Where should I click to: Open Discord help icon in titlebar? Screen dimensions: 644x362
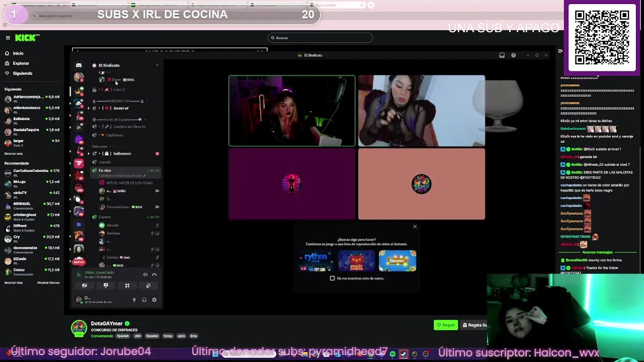tap(513, 55)
